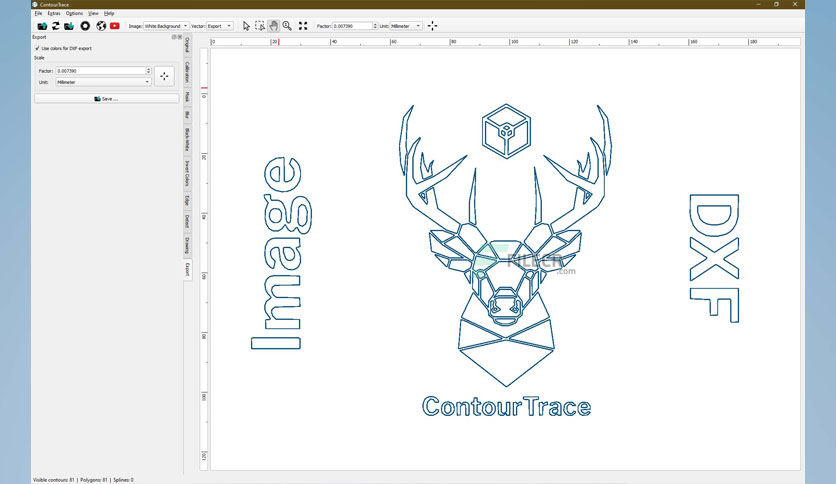Viewport: 836px width, 484px height.
Task: Open an image file using the toolbar
Action: [x=42, y=26]
